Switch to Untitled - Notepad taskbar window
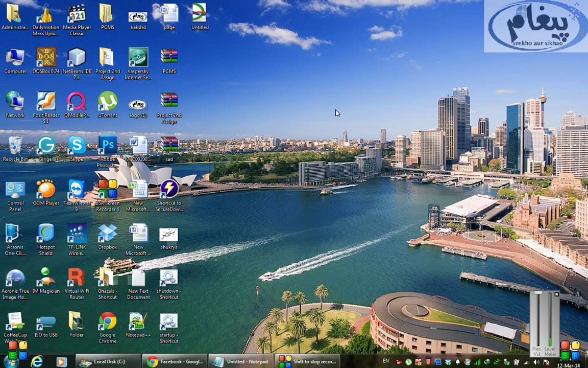Screen dimensions: 588x368 point(241,362)
